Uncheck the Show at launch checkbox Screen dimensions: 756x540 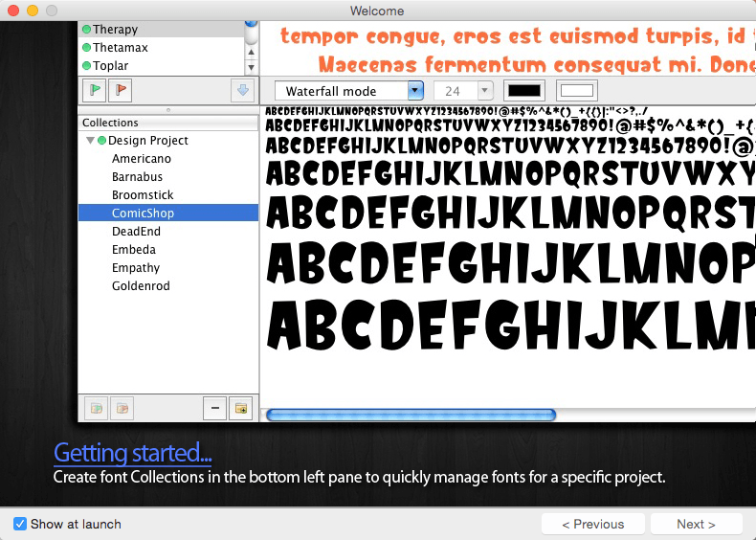pyautogui.click(x=20, y=524)
